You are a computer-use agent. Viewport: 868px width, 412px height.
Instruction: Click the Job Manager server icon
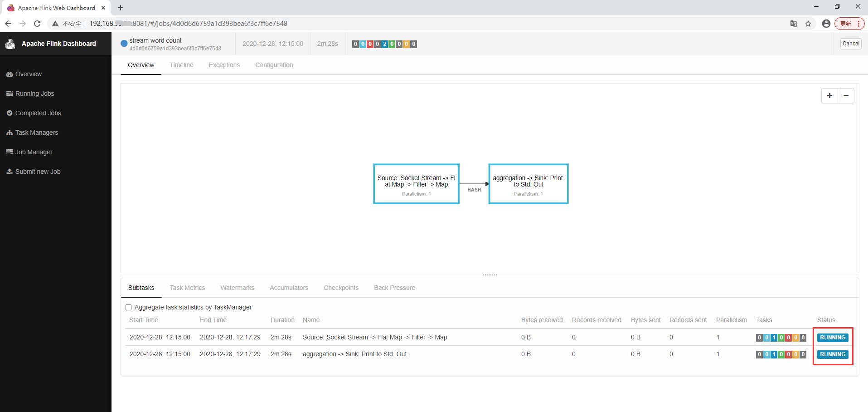tap(9, 152)
